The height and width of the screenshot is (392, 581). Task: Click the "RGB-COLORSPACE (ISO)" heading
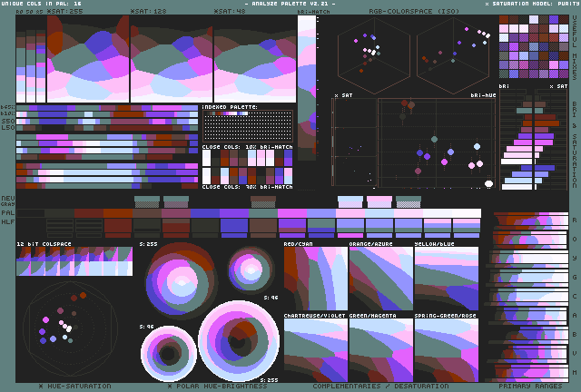(x=414, y=11)
